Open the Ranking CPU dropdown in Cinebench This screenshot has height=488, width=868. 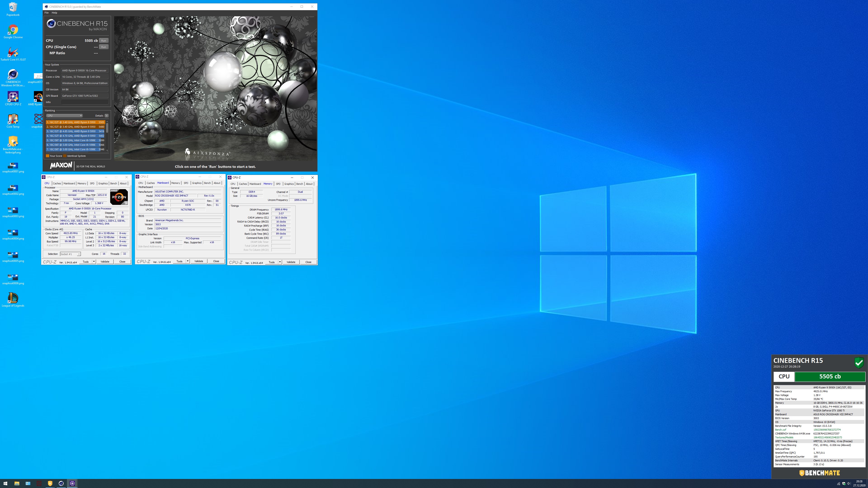pyautogui.click(x=64, y=115)
